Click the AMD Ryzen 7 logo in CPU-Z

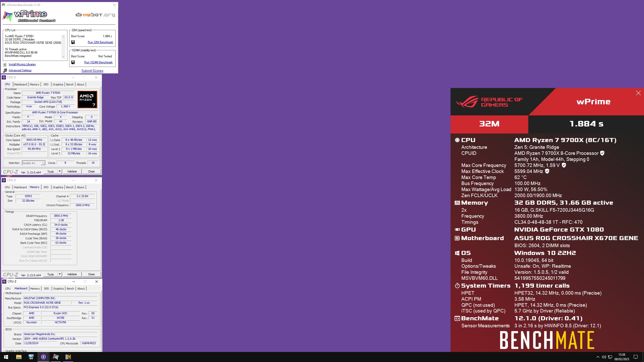pos(87,100)
